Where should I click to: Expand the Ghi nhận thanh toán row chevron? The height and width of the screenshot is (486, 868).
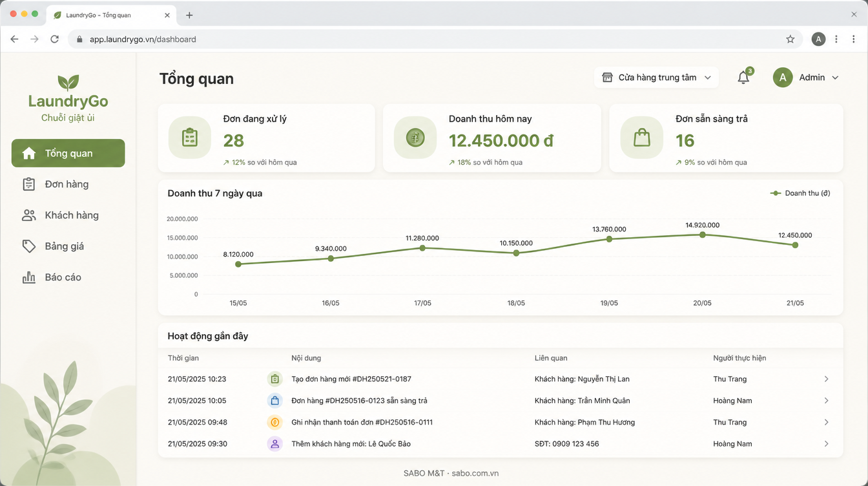coord(826,423)
